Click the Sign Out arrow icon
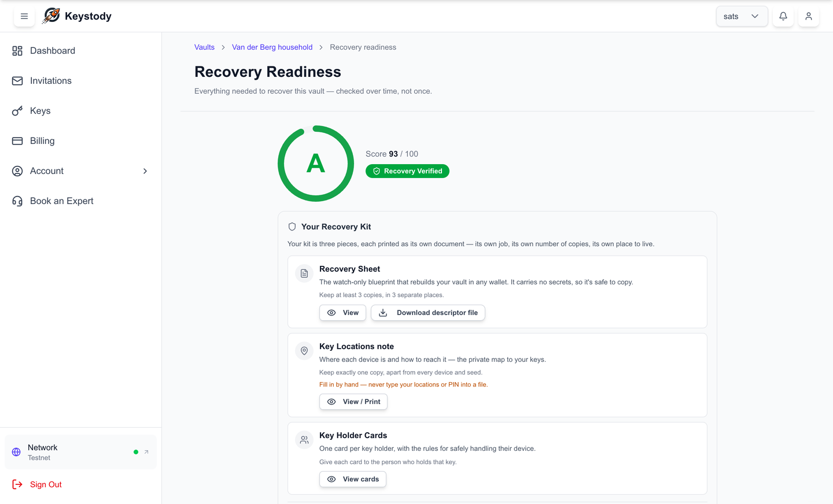833x504 pixels. click(17, 484)
